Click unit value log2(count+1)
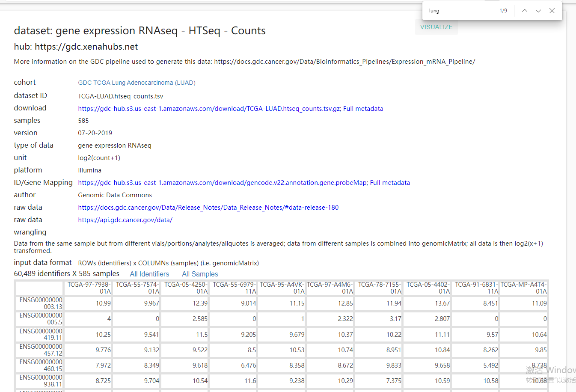Viewport: 576px width, 392px height. click(99, 158)
